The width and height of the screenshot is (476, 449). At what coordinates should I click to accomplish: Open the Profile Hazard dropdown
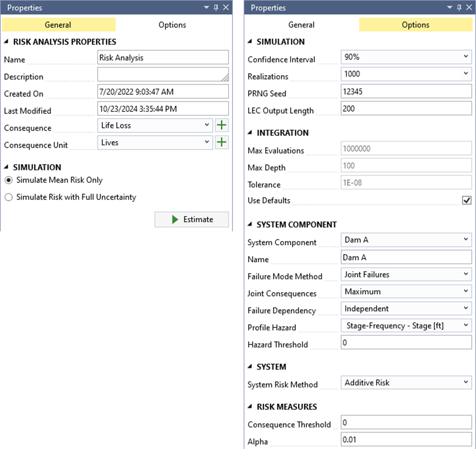(x=466, y=326)
